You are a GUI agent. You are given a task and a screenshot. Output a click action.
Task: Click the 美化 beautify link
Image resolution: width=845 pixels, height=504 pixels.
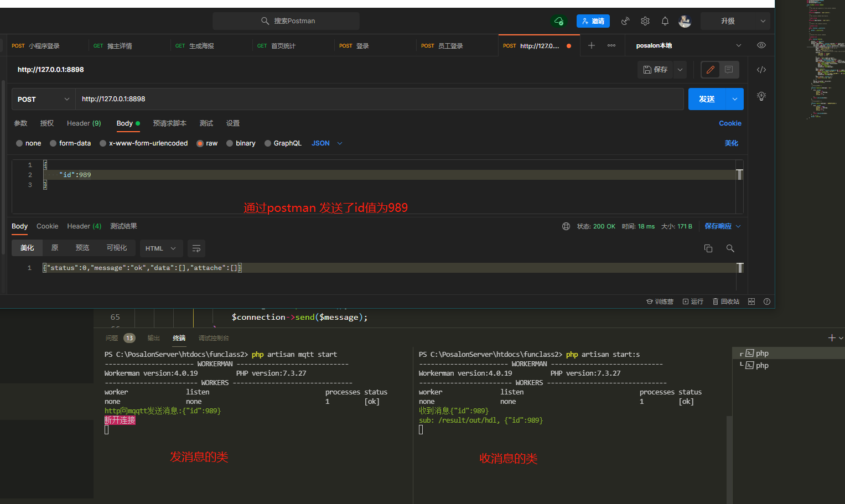732,143
